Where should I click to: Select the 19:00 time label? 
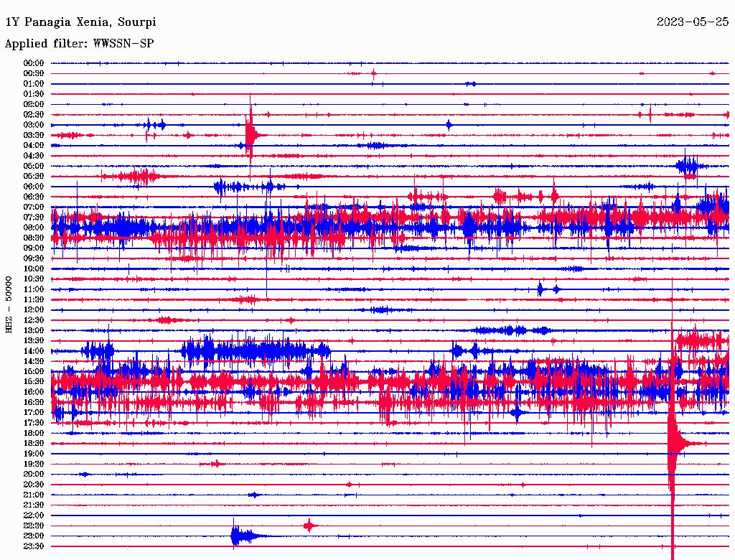(x=34, y=454)
